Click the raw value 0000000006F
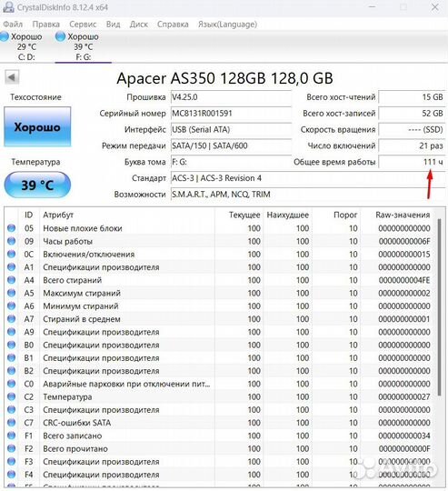Image resolution: width=448 pixels, height=491 pixels. coord(404,242)
